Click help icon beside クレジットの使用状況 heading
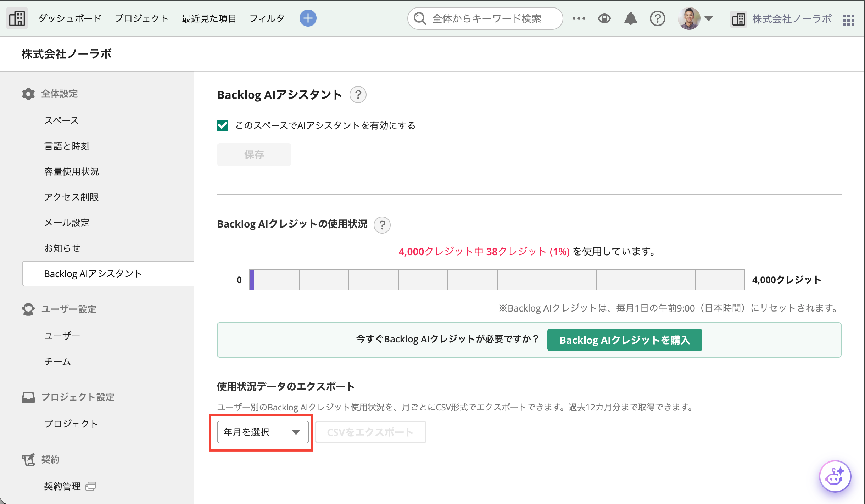 [382, 225]
